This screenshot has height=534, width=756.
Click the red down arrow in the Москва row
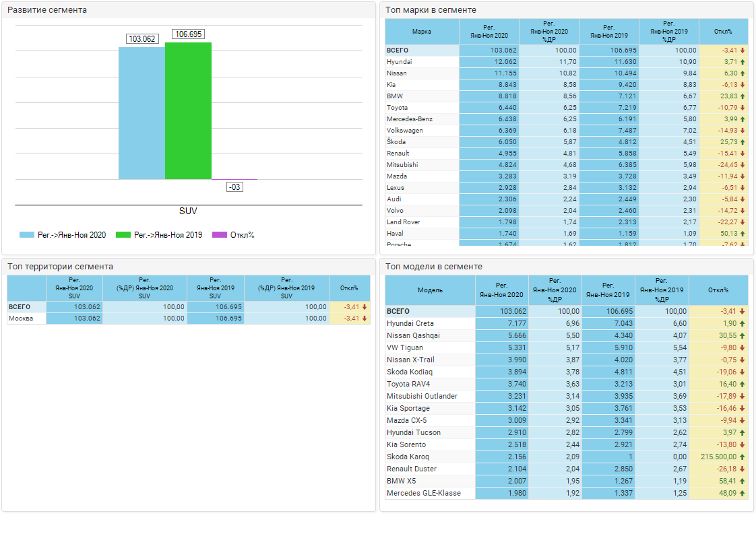tap(365, 319)
